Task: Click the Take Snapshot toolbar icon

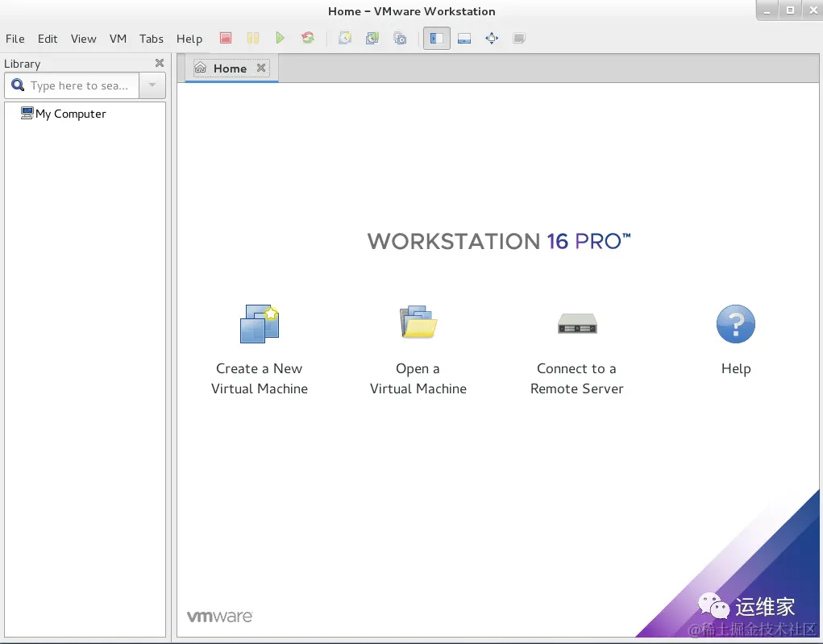Action: [345, 38]
